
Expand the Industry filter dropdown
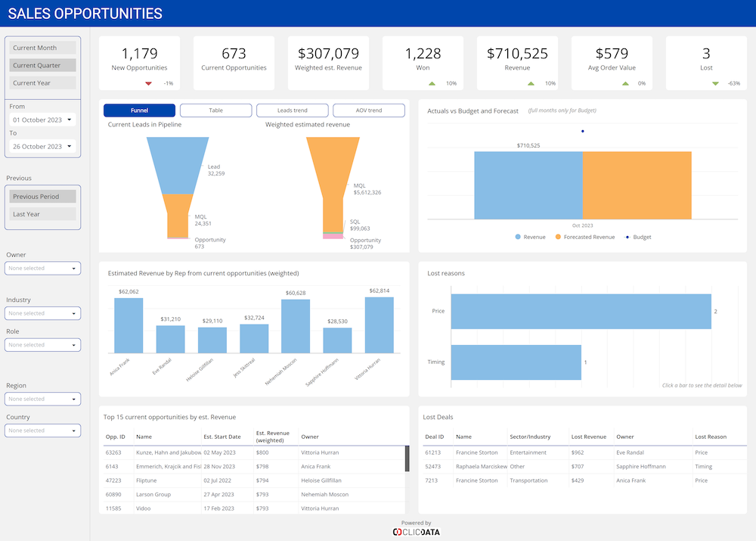click(42, 313)
